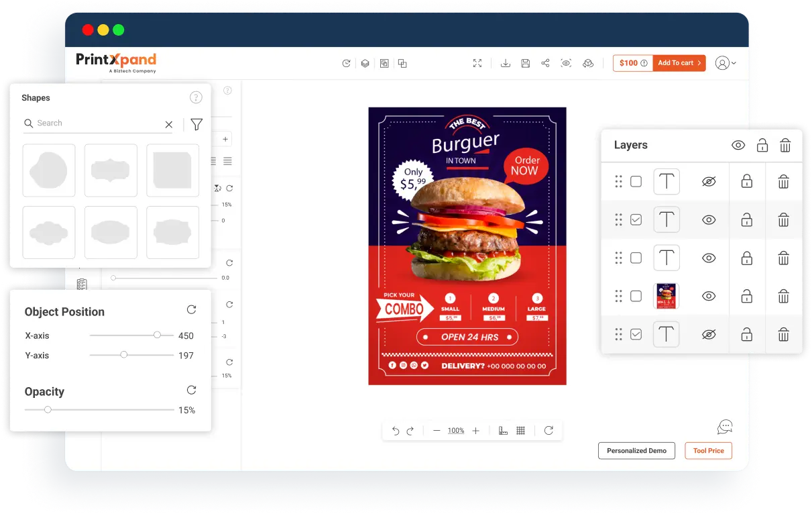Show the hidden first text layer

point(709,182)
